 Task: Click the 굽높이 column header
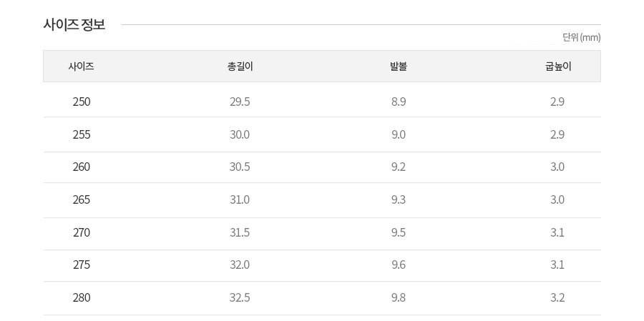coord(557,66)
